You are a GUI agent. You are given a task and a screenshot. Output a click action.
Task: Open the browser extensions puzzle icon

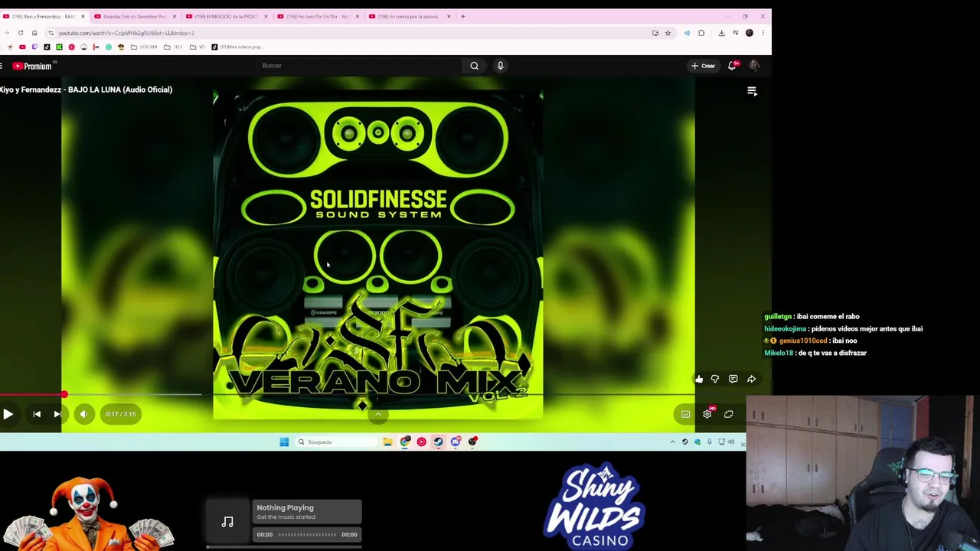pyautogui.click(x=701, y=33)
